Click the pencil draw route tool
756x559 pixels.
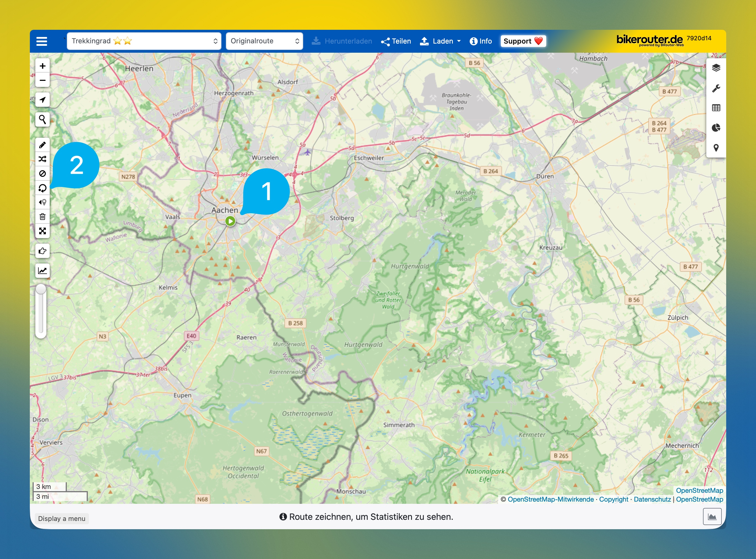42,145
